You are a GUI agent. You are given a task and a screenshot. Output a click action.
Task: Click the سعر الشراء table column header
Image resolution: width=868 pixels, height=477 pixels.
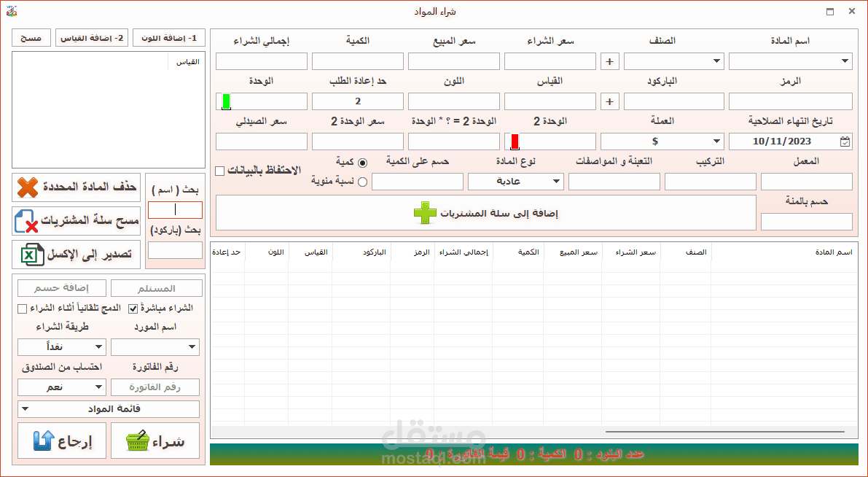[x=630, y=252]
